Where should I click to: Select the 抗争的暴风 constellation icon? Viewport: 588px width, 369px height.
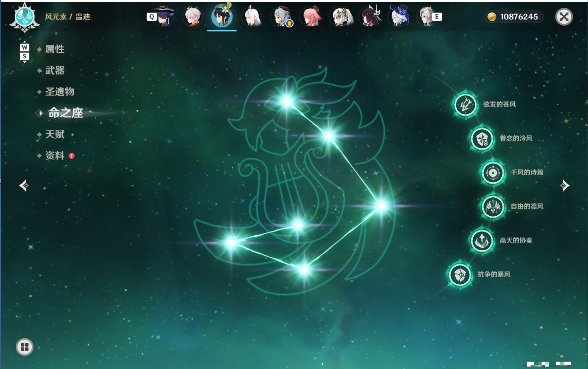click(460, 274)
